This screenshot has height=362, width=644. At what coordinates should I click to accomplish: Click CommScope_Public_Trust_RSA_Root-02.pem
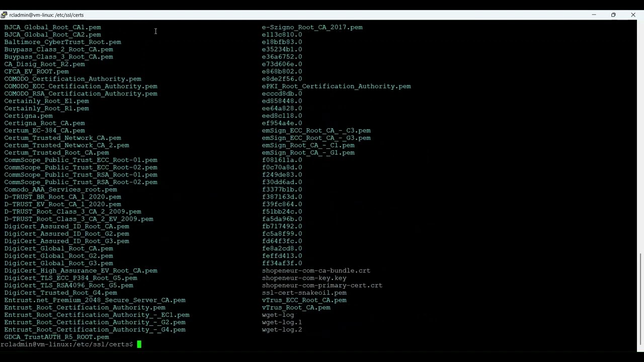(x=81, y=182)
